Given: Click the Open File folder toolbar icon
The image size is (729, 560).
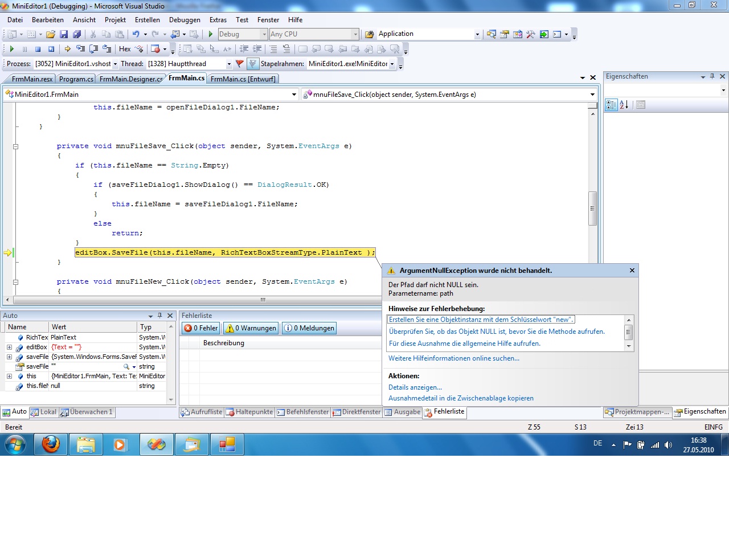Looking at the screenshot, I should pos(51,34).
